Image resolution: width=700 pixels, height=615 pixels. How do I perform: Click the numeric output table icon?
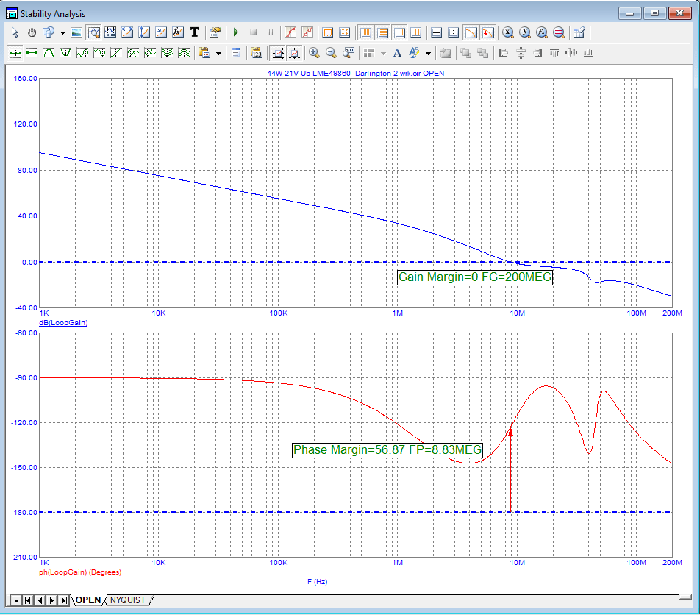click(x=579, y=32)
